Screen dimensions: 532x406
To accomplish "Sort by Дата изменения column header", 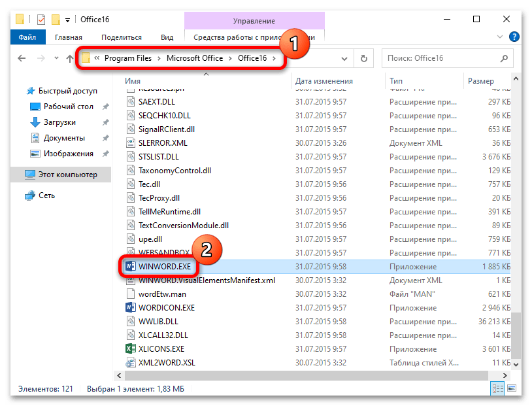I will click(324, 81).
